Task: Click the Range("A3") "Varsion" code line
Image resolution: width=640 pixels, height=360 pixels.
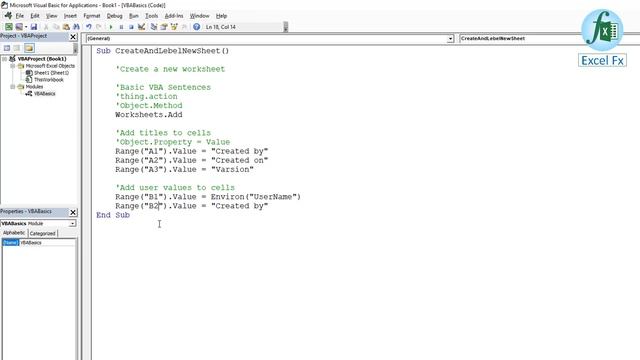Action: tap(184, 169)
